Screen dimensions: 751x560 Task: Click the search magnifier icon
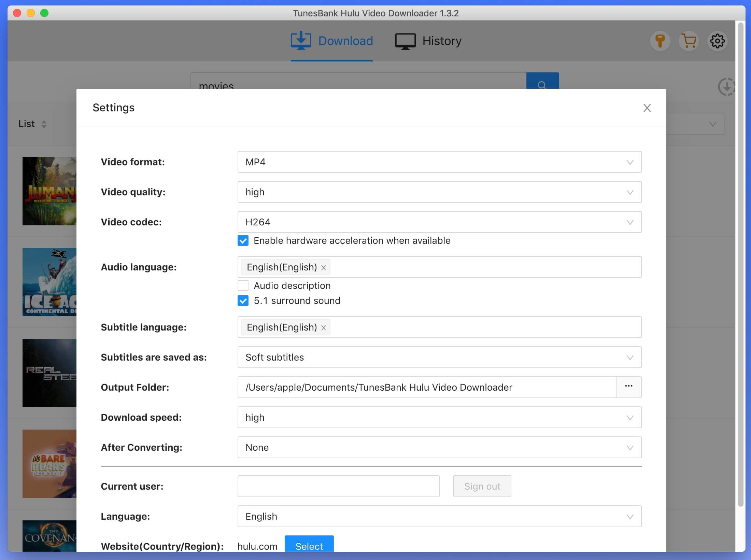tap(542, 86)
